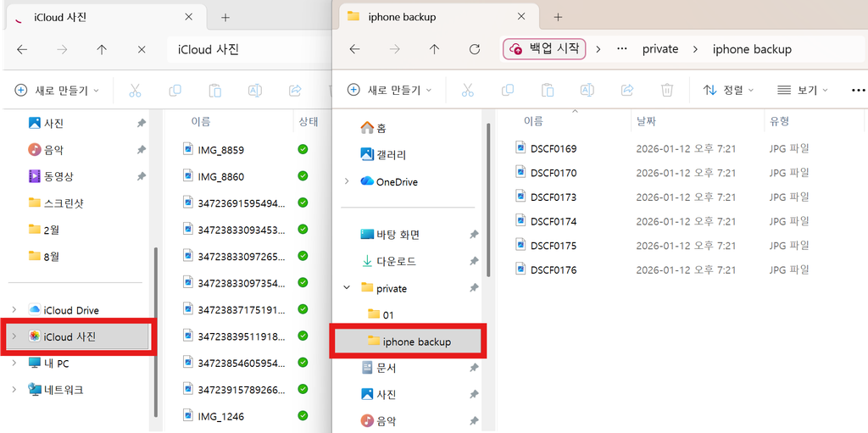Close the iCloud 사진 tab

tap(188, 17)
